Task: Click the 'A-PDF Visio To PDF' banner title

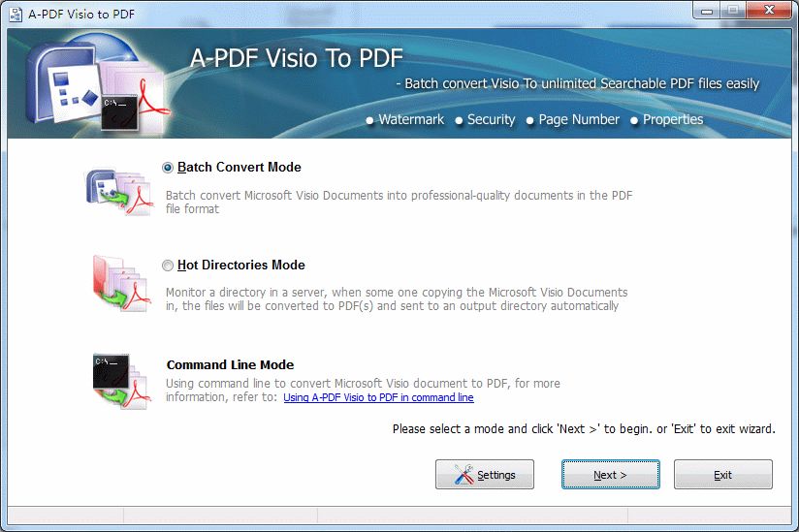Action: [x=297, y=58]
